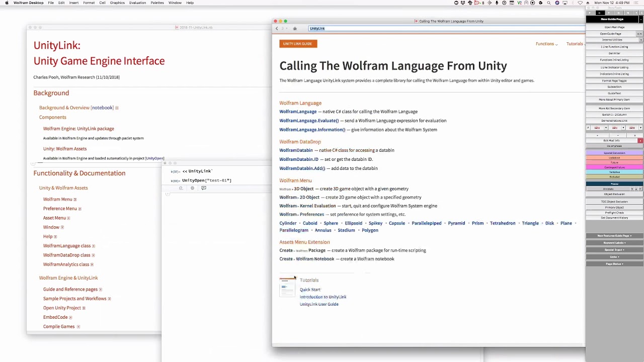Click the Format Page Toggle button
This screenshot has height=362, width=644.
[x=614, y=80]
